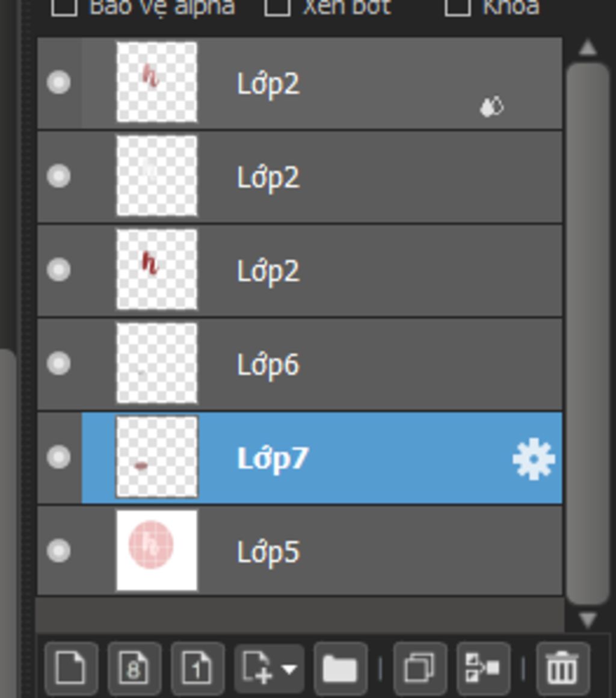Merge layer down with the merge icon
The image size is (616, 698).
(x=484, y=668)
